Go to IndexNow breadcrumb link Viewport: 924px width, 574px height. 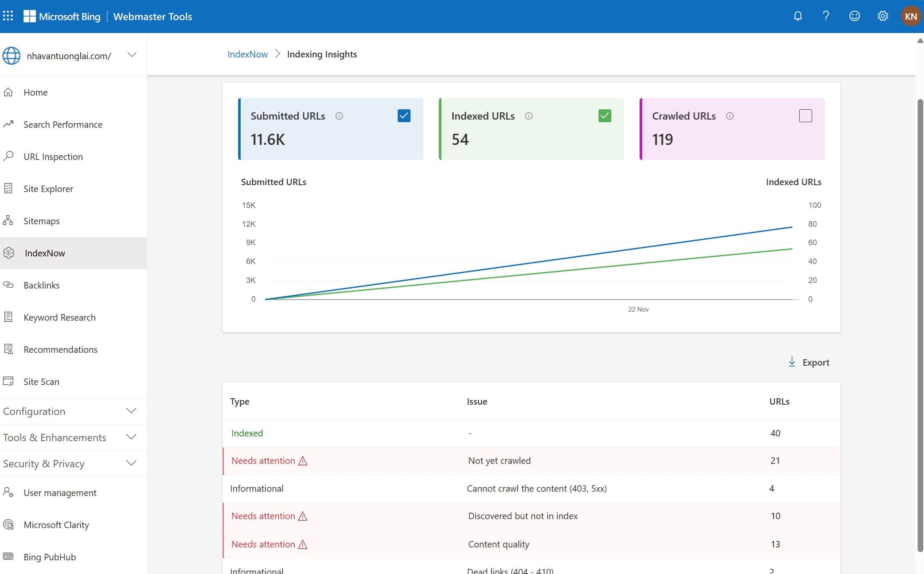tap(247, 54)
